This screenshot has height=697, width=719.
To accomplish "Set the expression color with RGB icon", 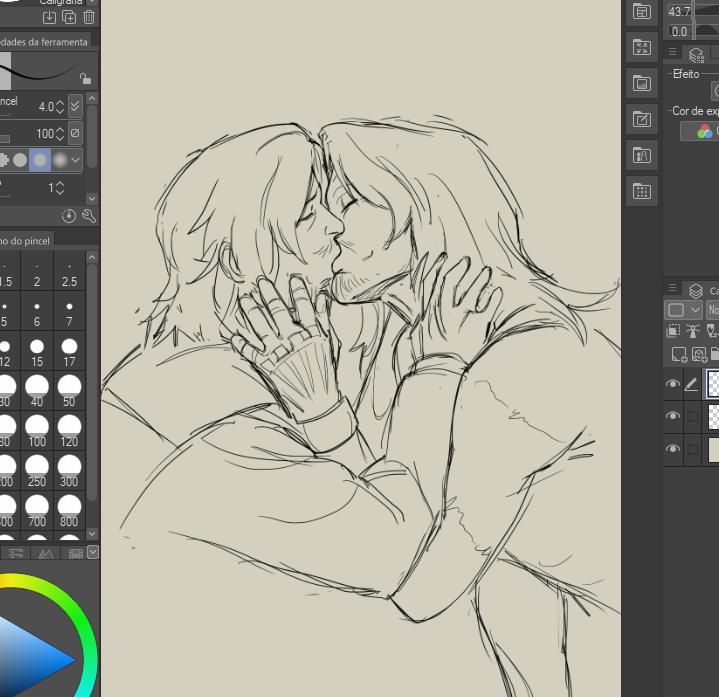I will pos(704,131).
